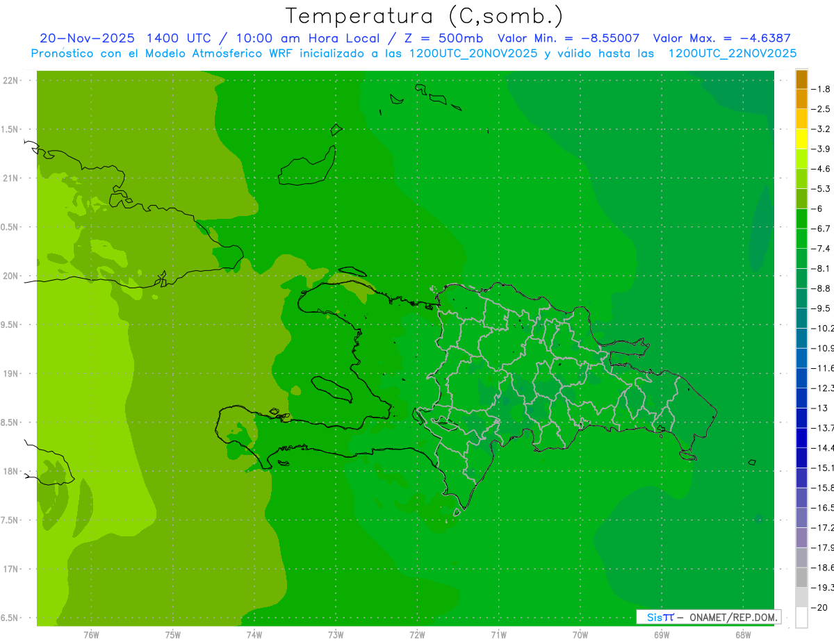Click the 71W longitude label
The image size is (834, 644).
498,634
